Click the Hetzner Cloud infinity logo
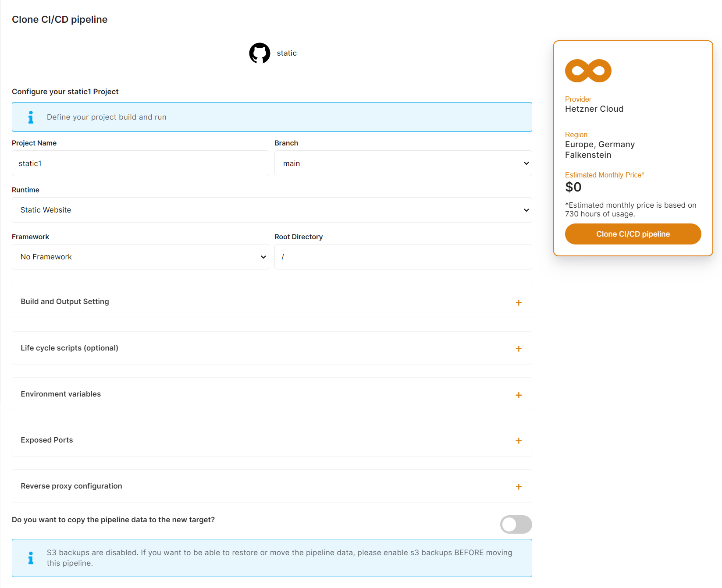Image resolution: width=722 pixels, height=588 pixels. (x=588, y=71)
